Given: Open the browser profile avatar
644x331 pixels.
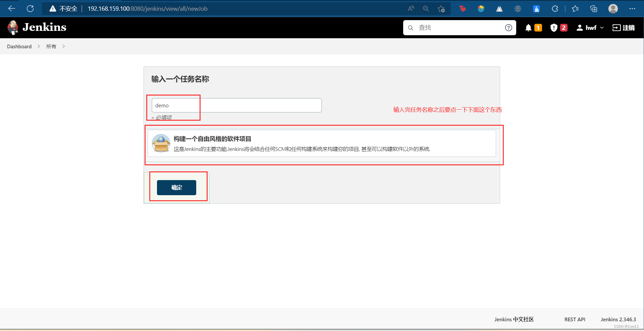Looking at the screenshot, I should coord(613,9).
